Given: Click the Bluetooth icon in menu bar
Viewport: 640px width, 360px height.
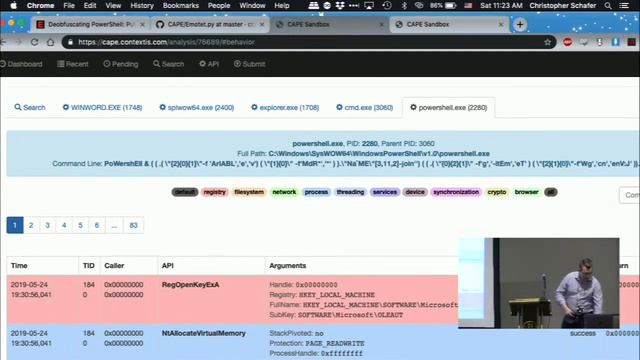Looking at the screenshot, I should (404, 5).
